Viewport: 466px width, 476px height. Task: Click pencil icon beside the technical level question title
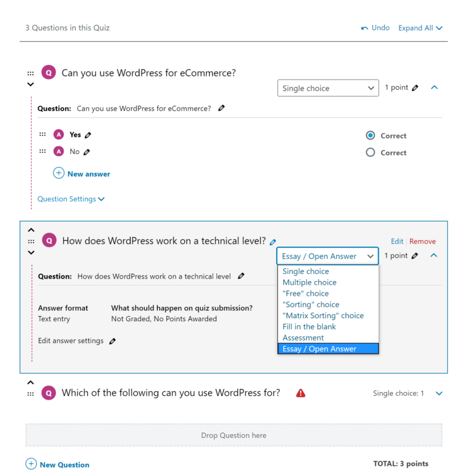[x=273, y=242]
